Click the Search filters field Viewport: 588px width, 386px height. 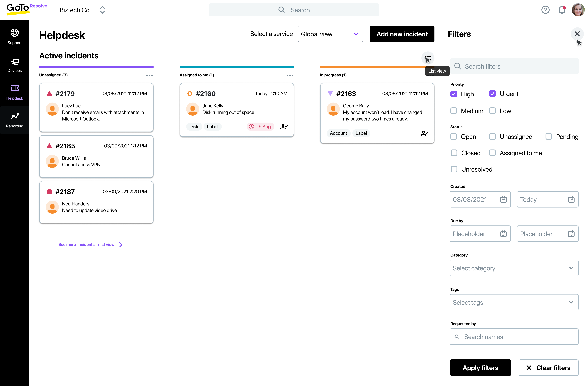pos(514,66)
